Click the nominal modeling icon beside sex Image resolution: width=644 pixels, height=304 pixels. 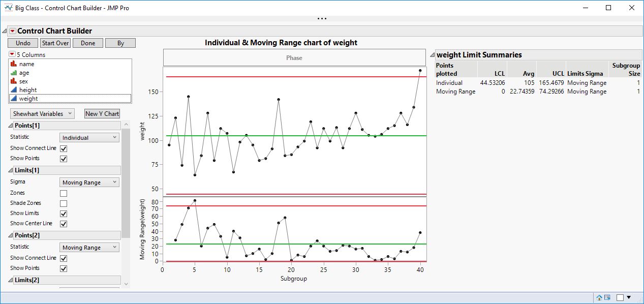coord(15,81)
